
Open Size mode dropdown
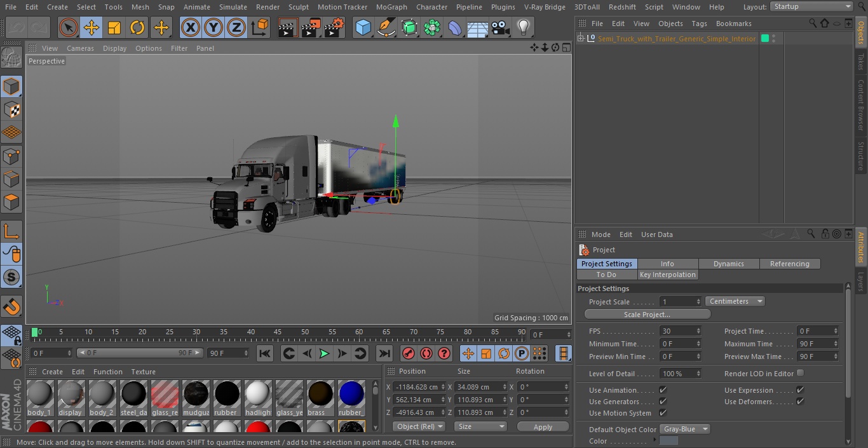pyautogui.click(x=480, y=426)
